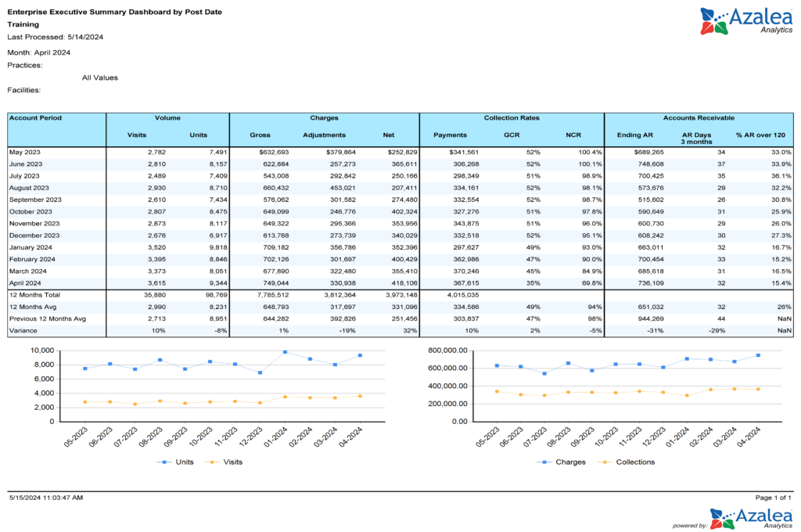The width and height of the screenshot is (801, 532).
Task: Click the 05-2023 axis label on left chart
Action: tap(77, 438)
